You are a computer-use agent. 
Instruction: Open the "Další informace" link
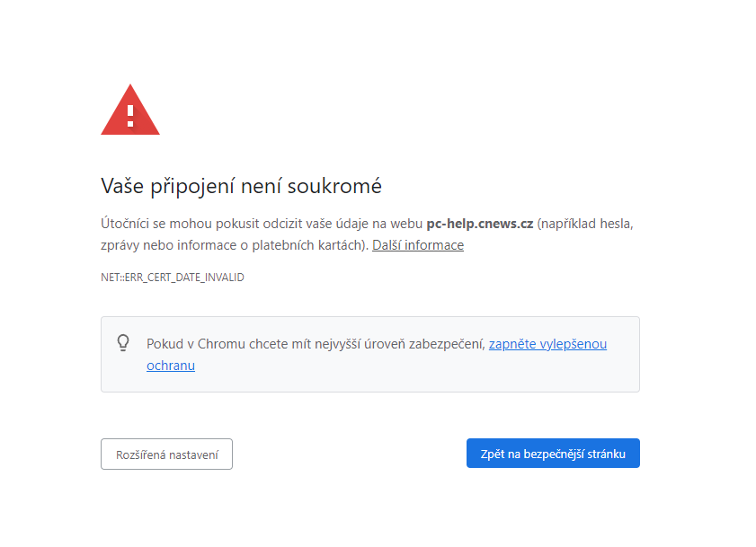point(418,245)
